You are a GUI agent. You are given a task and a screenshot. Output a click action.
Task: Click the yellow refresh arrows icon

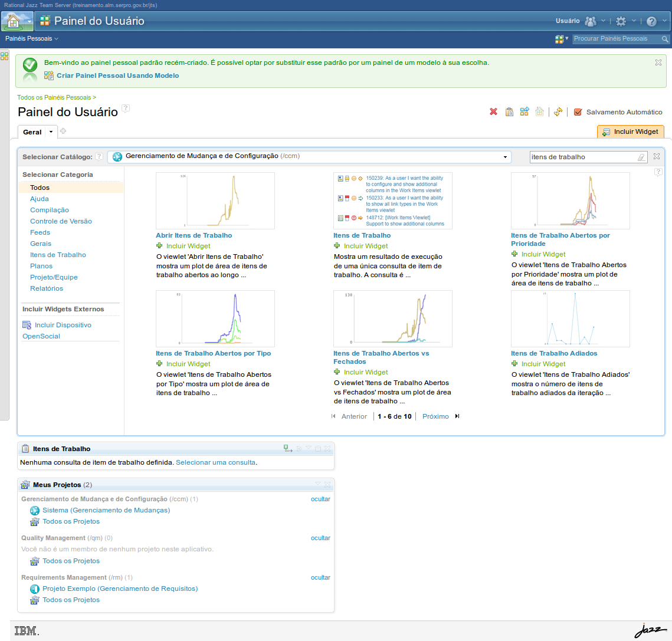[558, 112]
